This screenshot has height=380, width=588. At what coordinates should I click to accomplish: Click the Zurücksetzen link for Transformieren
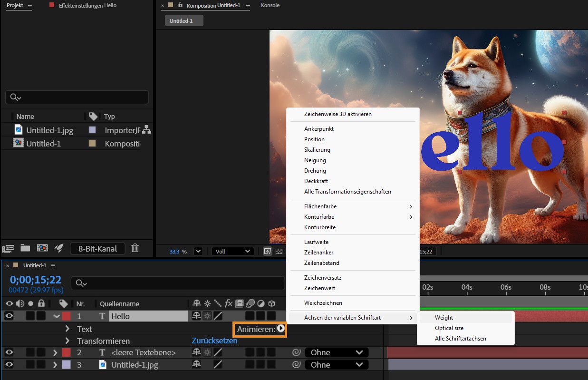coord(214,341)
